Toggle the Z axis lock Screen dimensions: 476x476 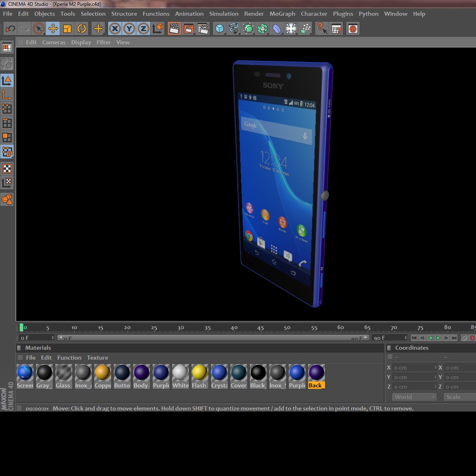143,29
